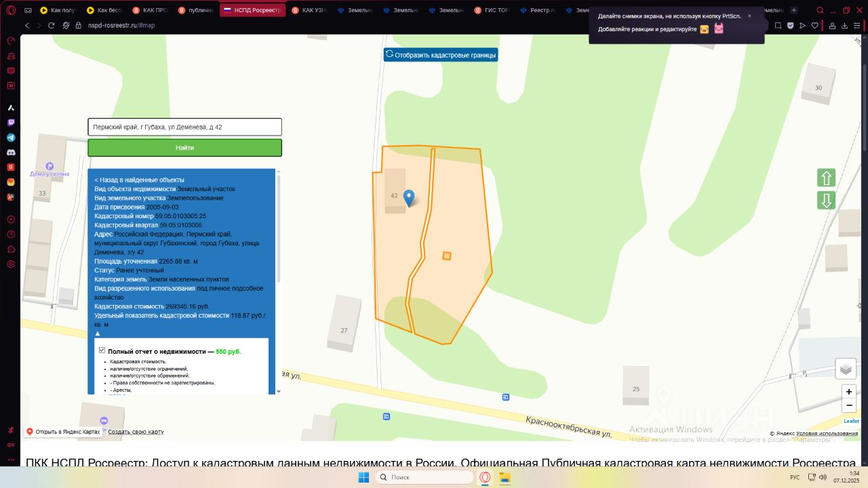Click the green up arrow button
The width and height of the screenshot is (868, 488).
826,178
